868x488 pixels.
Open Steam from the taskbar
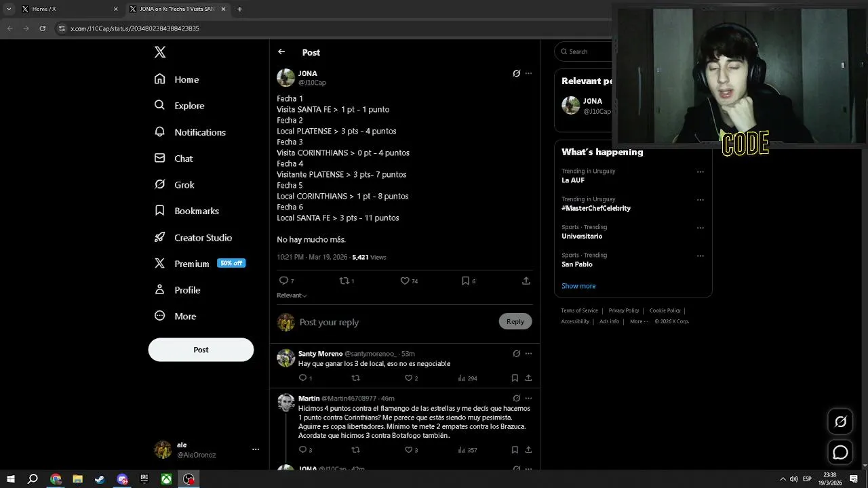pyautogui.click(x=100, y=479)
